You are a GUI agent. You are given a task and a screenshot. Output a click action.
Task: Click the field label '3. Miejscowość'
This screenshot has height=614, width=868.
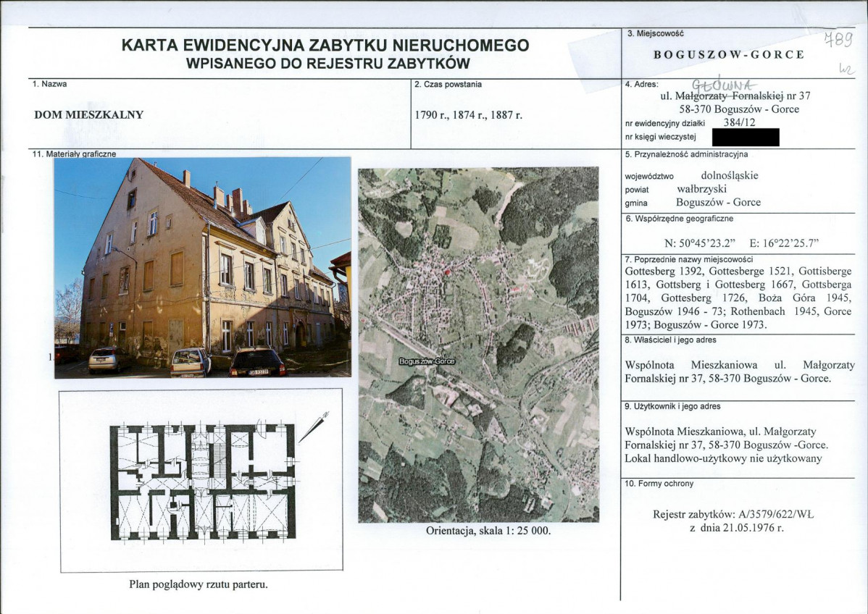pyautogui.click(x=655, y=33)
